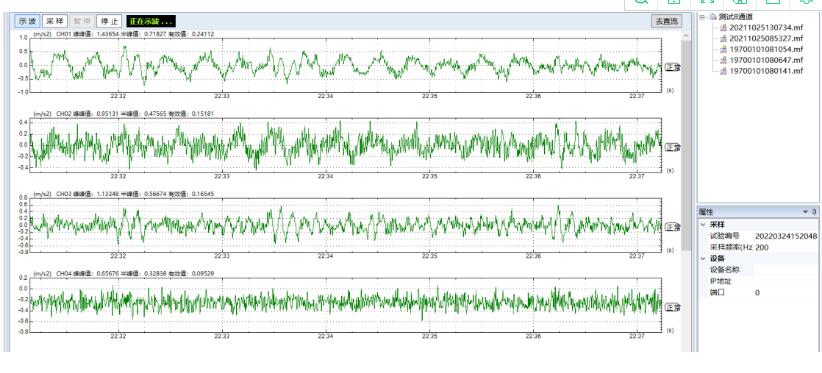Click the 属性 panel pin icon

click(x=814, y=212)
